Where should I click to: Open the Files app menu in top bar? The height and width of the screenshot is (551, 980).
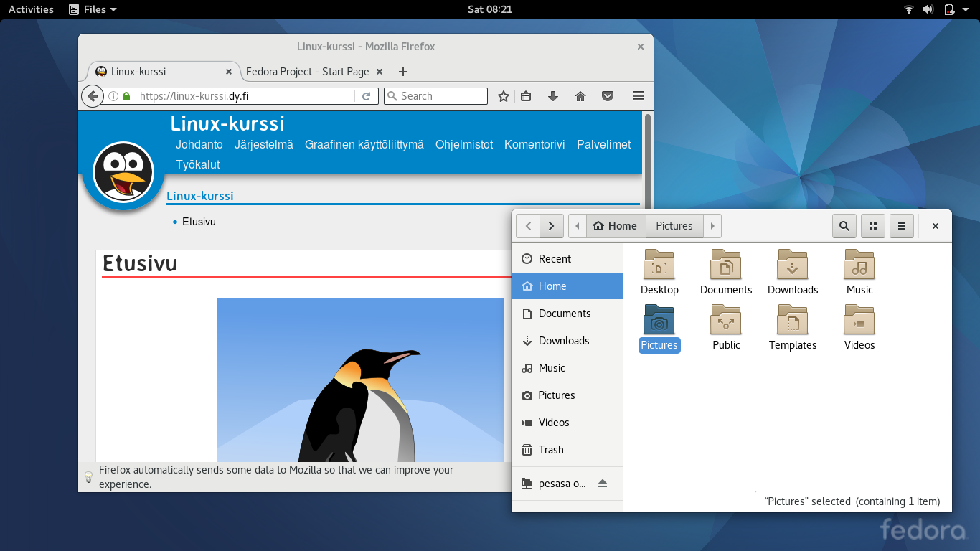pos(93,9)
